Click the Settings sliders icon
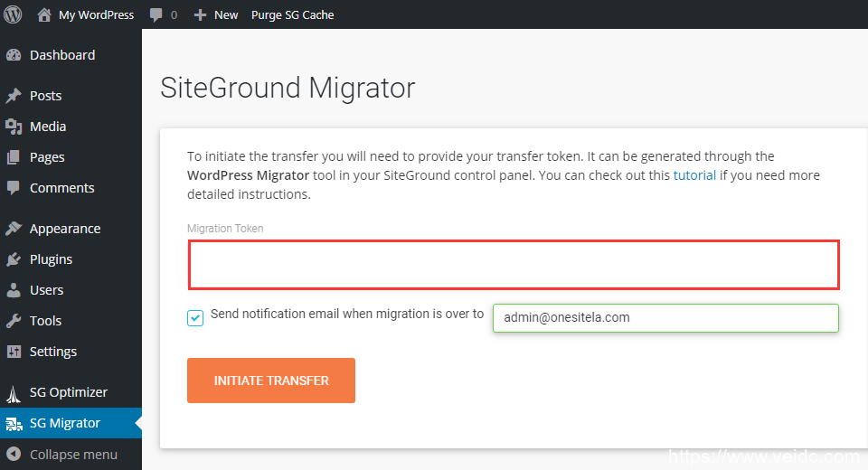This screenshot has width=868, height=470. click(14, 352)
